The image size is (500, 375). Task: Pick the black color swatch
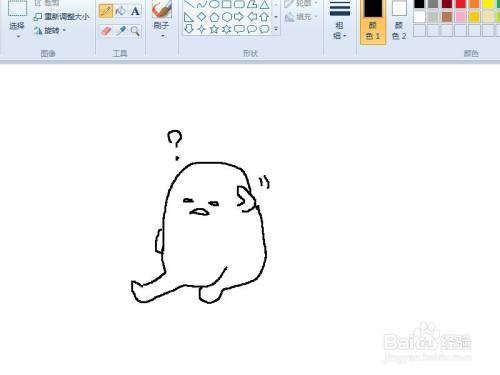[x=419, y=4]
